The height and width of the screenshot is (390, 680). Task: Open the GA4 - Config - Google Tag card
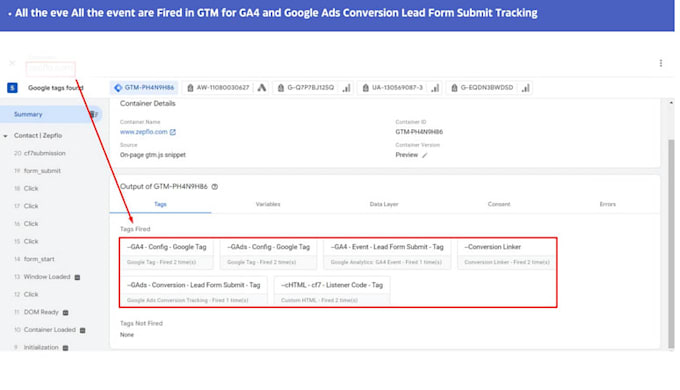[x=167, y=254]
